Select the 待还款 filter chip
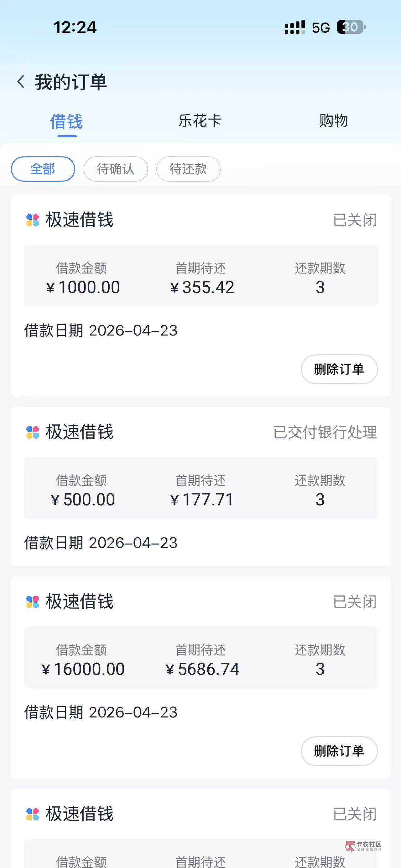Image resolution: width=401 pixels, height=868 pixels. point(188,169)
